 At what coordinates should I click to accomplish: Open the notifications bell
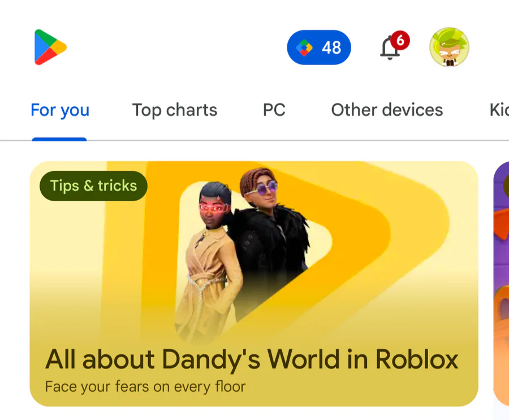pyautogui.click(x=390, y=48)
